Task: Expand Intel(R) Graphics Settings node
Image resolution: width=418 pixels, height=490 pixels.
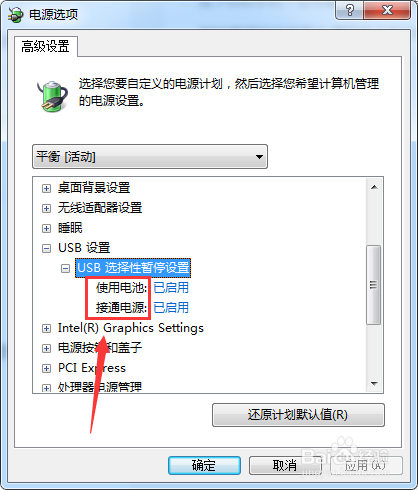Action: coord(46,328)
